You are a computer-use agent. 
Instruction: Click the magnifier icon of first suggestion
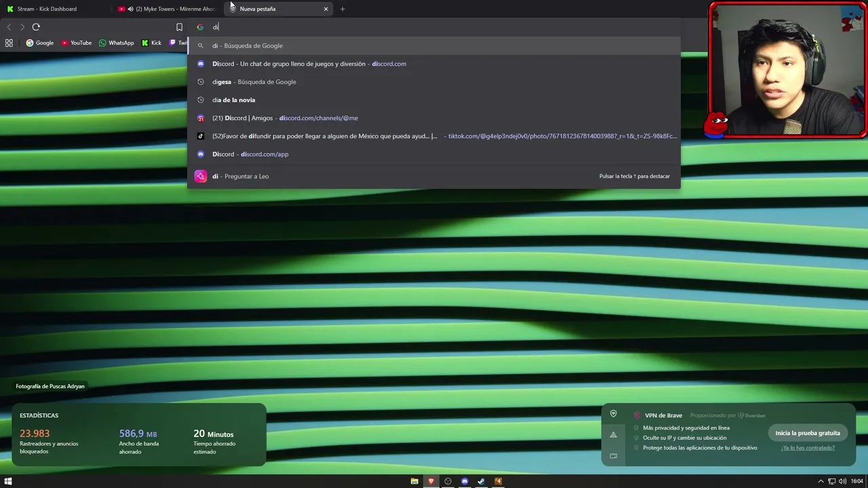click(x=201, y=45)
